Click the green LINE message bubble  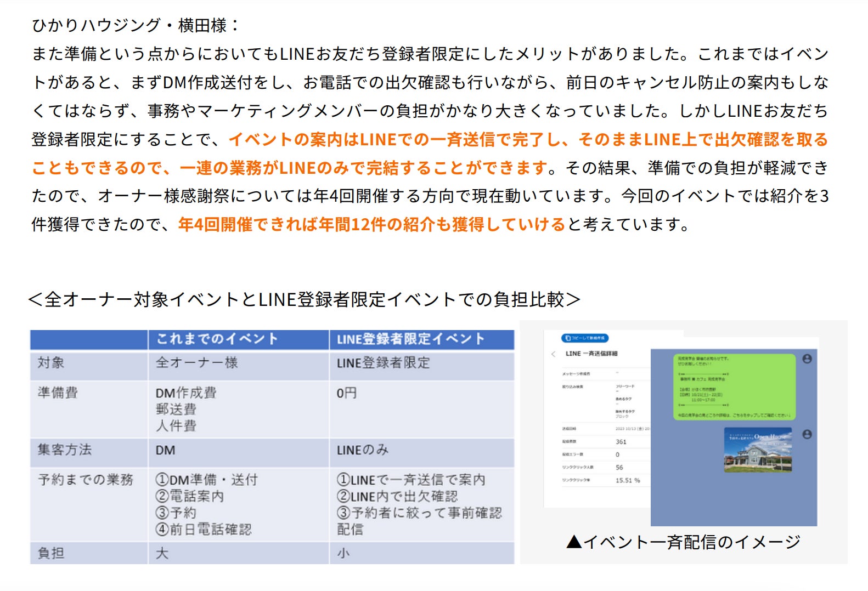(734, 387)
